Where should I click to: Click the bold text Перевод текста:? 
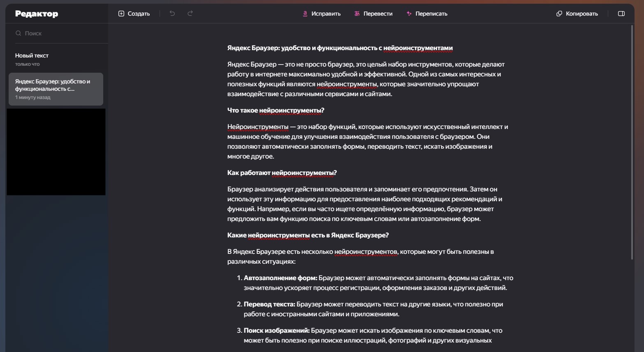click(269, 304)
